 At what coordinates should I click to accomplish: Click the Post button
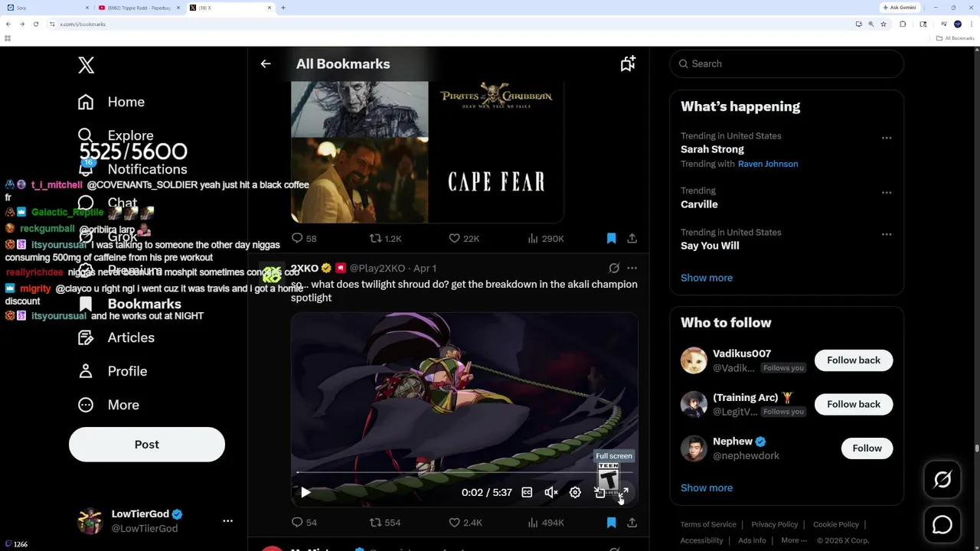[147, 445]
